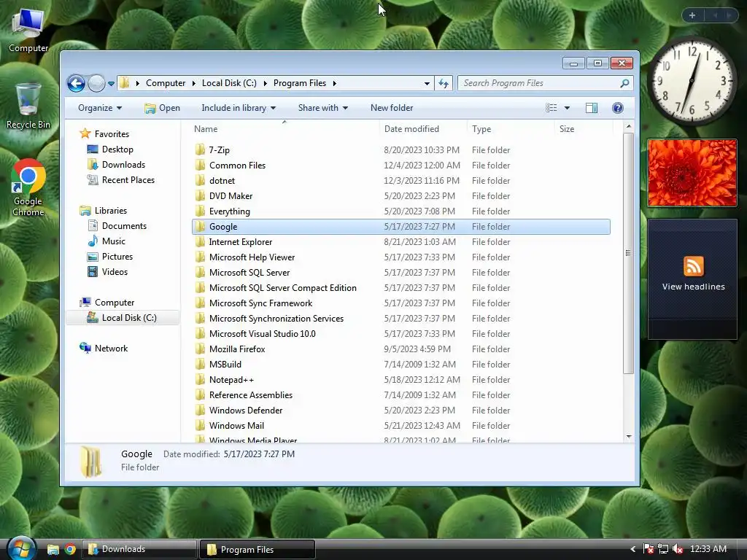Viewport: 747px width, 560px height.
Task: Select Local Disk (C:) in navigation pane
Action: pyautogui.click(x=123, y=318)
